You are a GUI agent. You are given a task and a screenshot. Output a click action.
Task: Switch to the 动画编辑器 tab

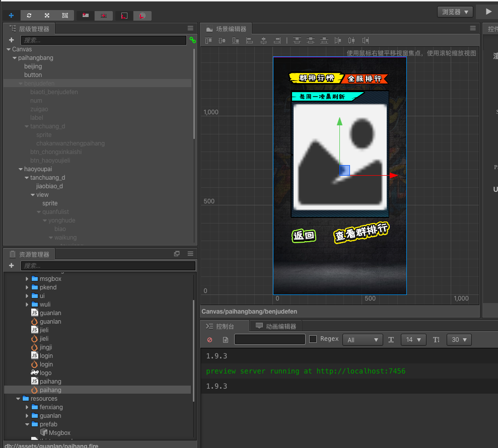[276, 326]
